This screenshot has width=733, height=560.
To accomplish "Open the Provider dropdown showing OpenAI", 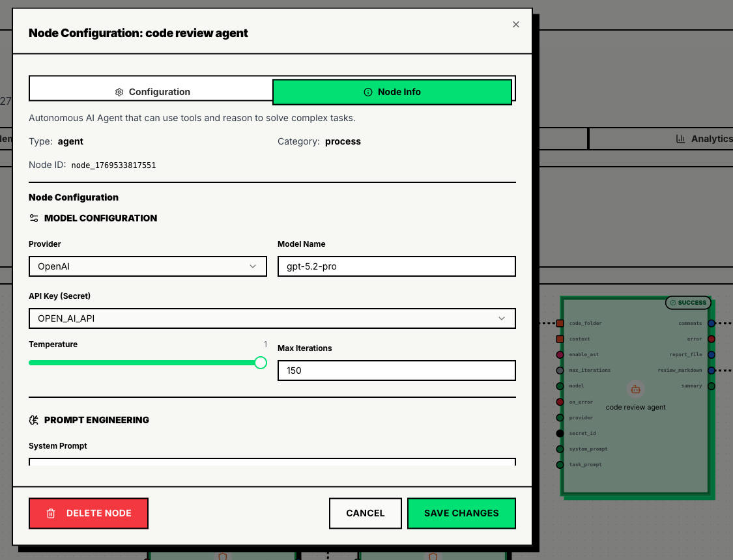I will point(147,266).
